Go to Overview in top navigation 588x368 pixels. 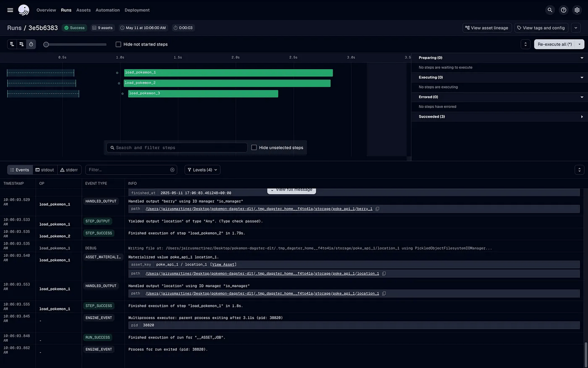click(x=46, y=10)
